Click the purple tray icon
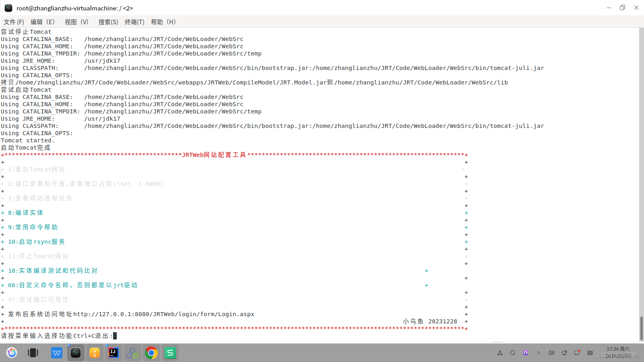This screenshot has width=644, height=362. tap(526, 353)
